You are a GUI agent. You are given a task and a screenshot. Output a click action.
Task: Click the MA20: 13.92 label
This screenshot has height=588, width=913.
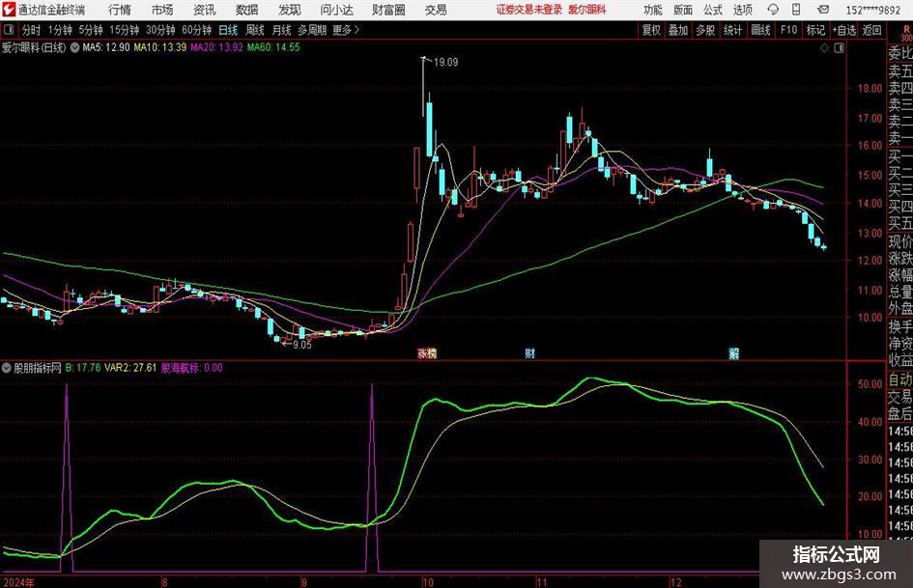216,47
